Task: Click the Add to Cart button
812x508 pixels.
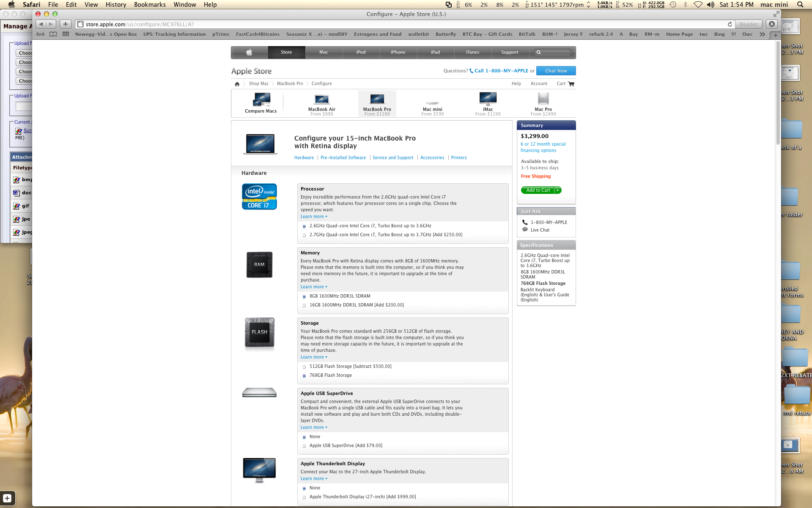Action: point(538,190)
